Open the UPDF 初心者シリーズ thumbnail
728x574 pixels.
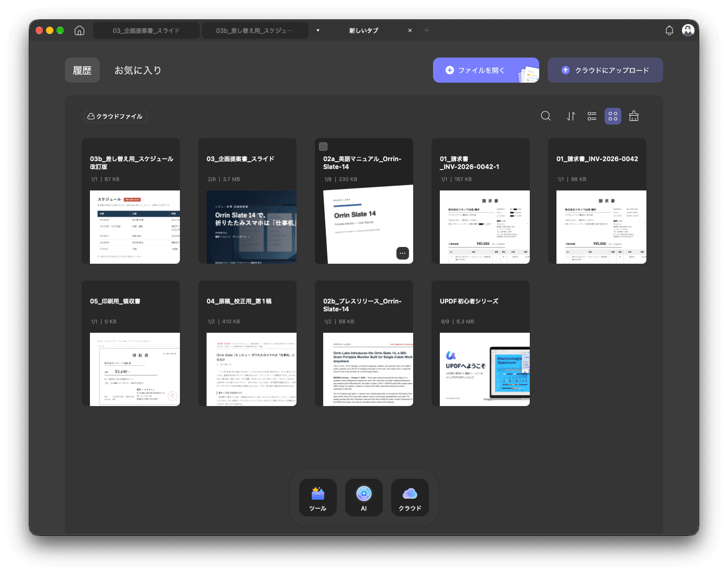485,369
